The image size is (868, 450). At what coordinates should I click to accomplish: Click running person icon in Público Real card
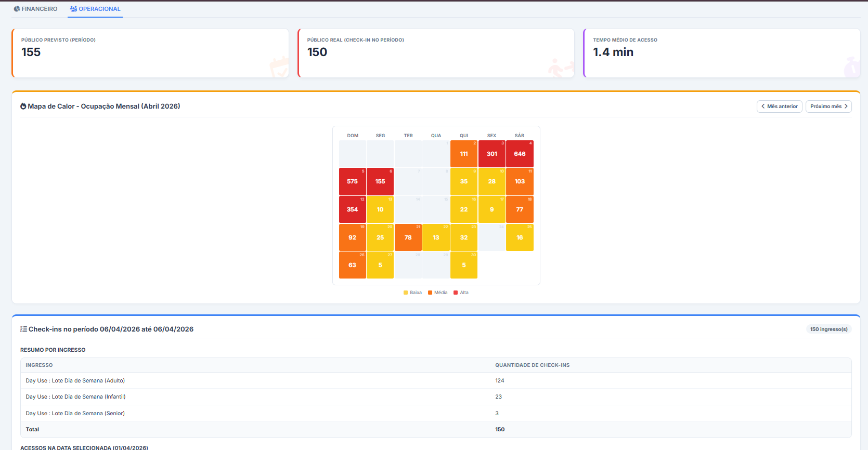pyautogui.click(x=560, y=68)
